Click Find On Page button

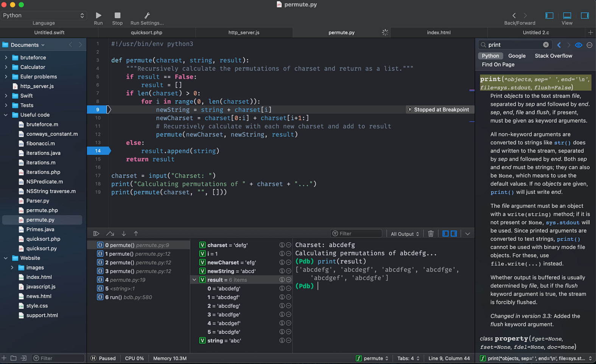(498, 65)
